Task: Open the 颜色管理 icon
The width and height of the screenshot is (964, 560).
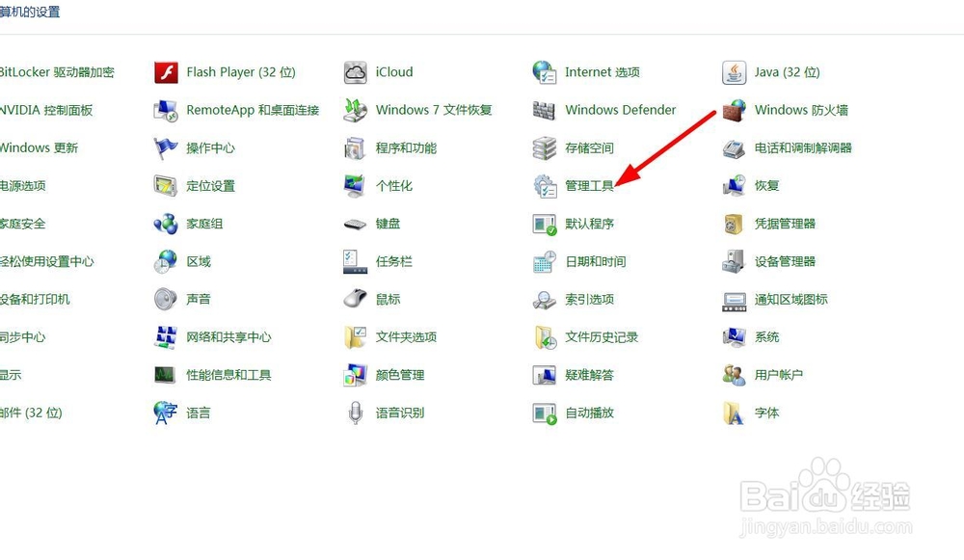Action: (356, 375)
